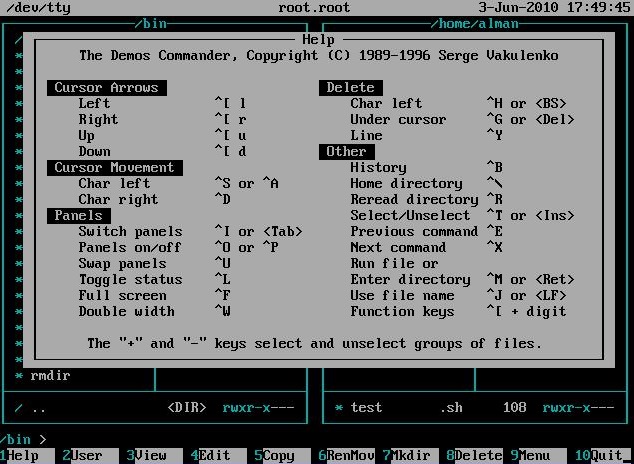This screenshot has height=464, width=634.
Task: Click the 'History' help entry
Action: point(378,167)
